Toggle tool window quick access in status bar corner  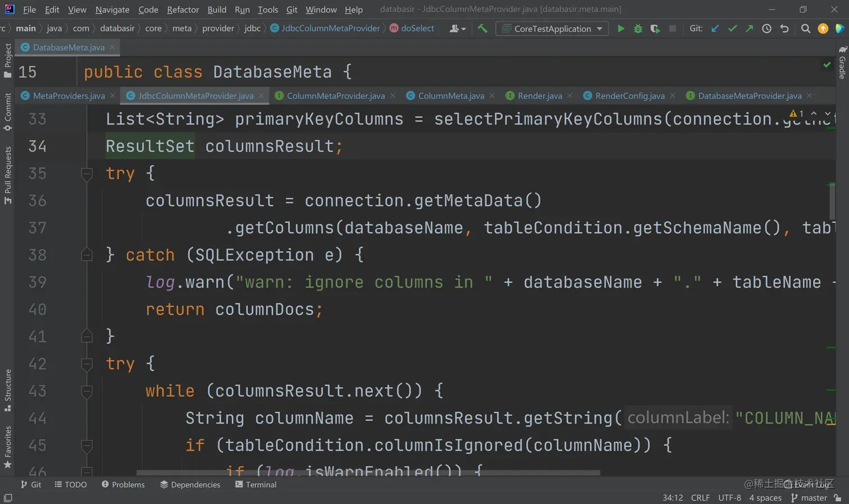tap(7, 498)
